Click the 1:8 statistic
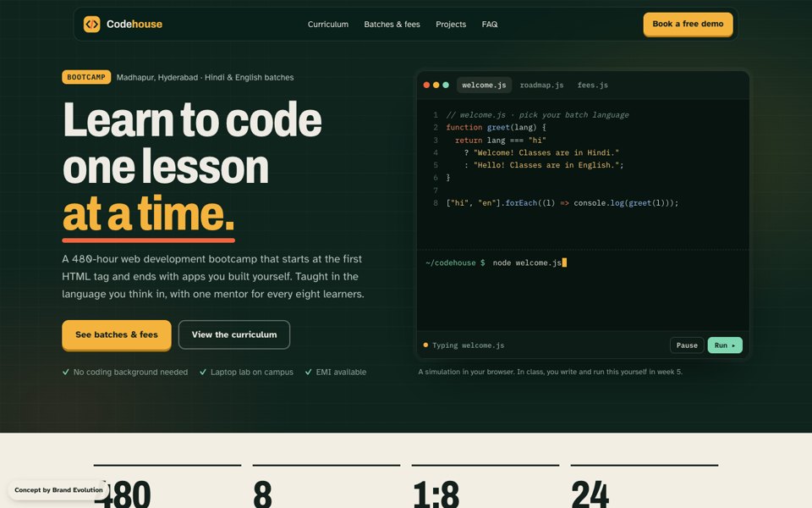The image size is (812, 508). coord(436,494)
